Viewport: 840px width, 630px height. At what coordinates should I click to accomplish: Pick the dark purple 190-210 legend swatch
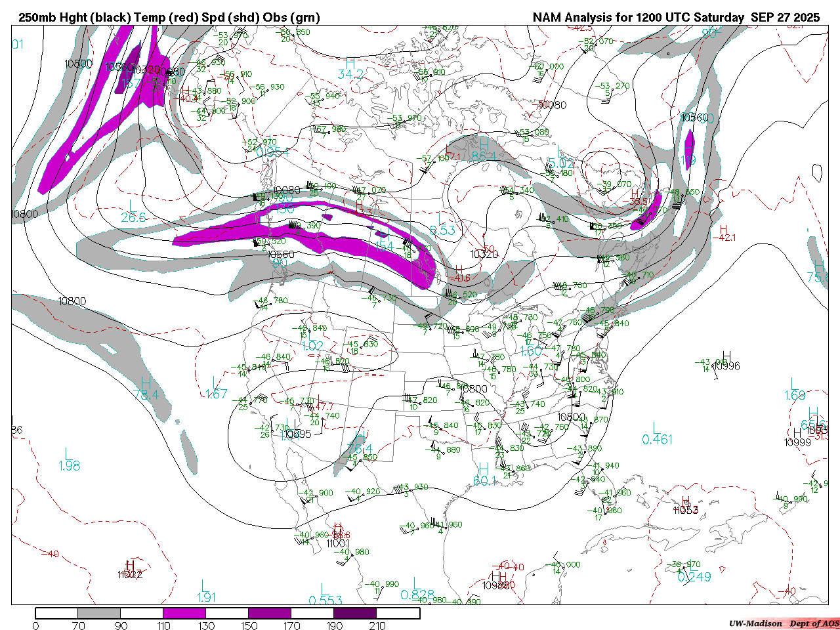tap(354, 613)
